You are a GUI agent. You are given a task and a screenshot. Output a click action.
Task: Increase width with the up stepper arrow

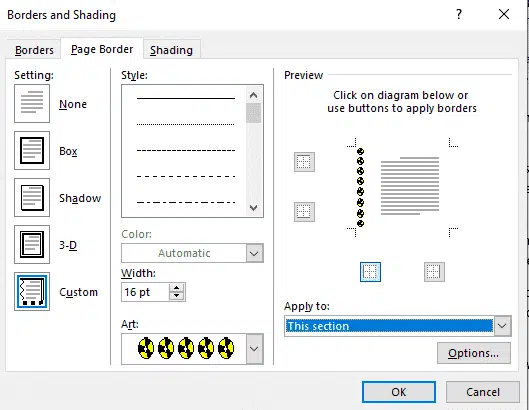click(x=176, y=288)
